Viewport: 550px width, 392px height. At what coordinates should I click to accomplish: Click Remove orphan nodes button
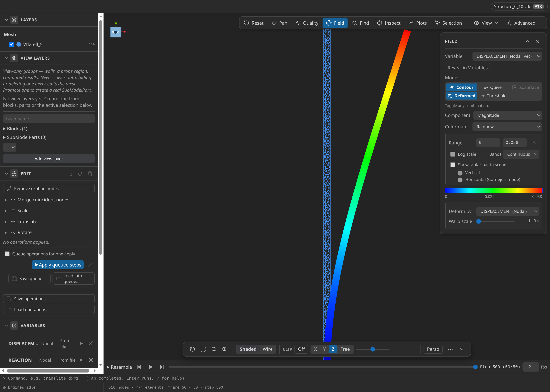point(49,189)
